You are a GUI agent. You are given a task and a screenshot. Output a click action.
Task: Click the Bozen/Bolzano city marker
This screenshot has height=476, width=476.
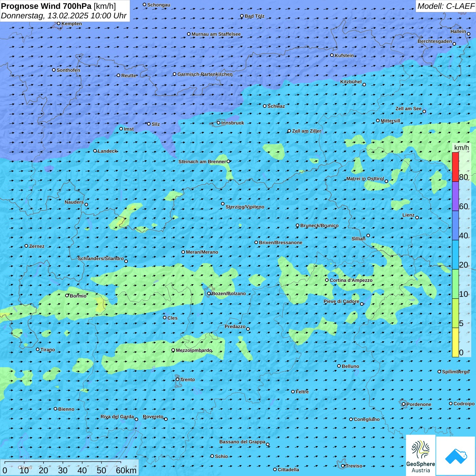tap(209, 293)
